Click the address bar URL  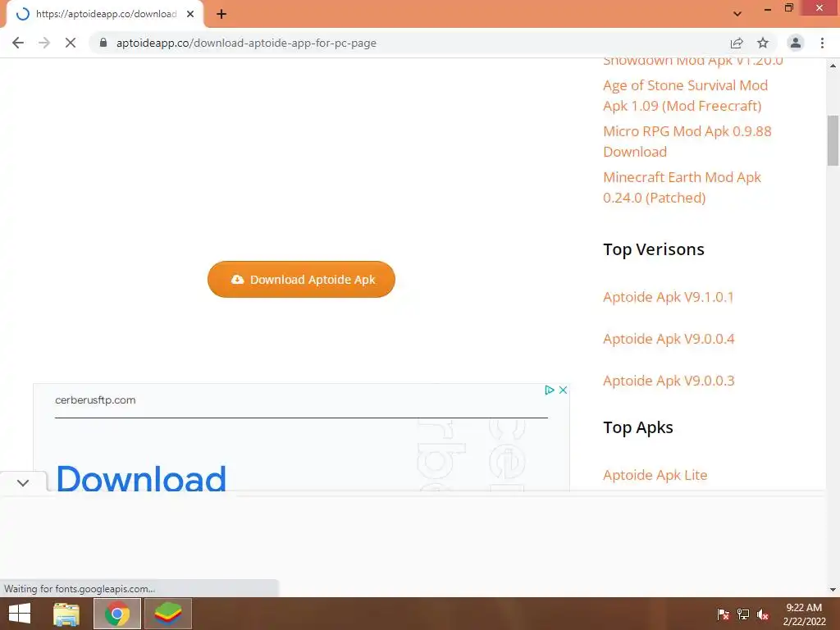click(246, 43)
